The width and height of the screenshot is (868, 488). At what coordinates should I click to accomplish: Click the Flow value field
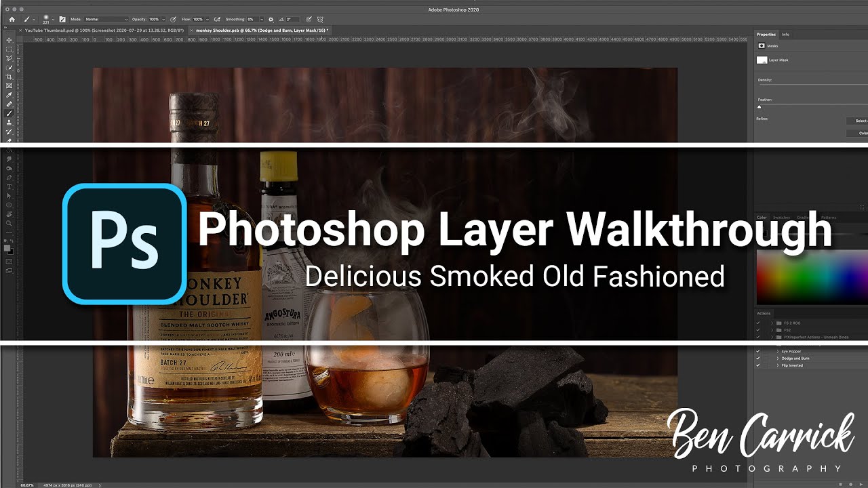click(197, 20)
